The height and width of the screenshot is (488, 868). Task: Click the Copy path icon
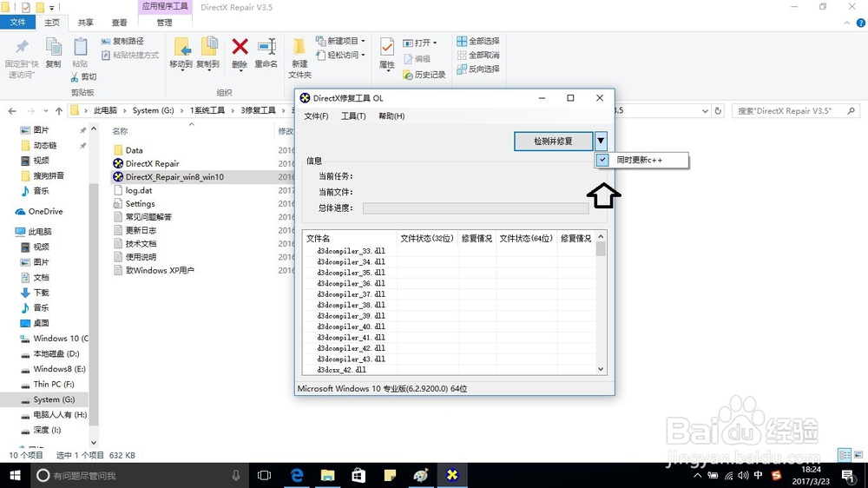[106, 41]
